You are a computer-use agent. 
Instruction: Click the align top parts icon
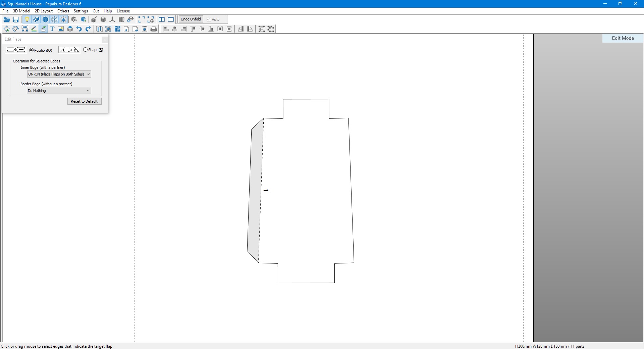click(193, 29)
